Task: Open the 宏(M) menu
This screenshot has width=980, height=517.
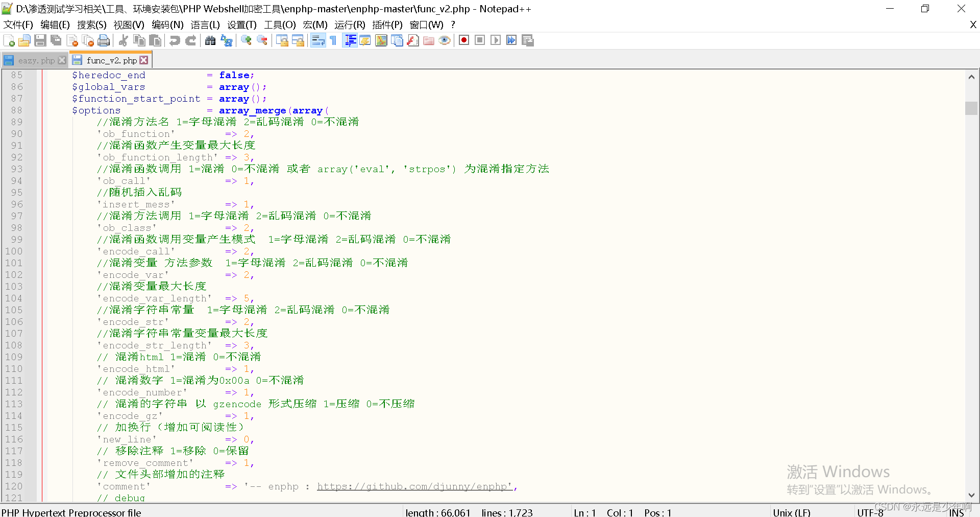Action: (x=315, y=25)
